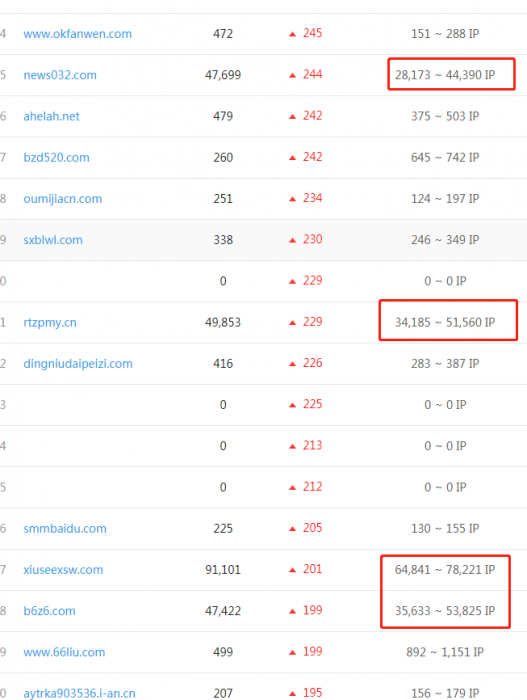Select the 28,173 ~ 44,390 IP cell
Viewport: 527px width, 700px height.
[445, 75]
